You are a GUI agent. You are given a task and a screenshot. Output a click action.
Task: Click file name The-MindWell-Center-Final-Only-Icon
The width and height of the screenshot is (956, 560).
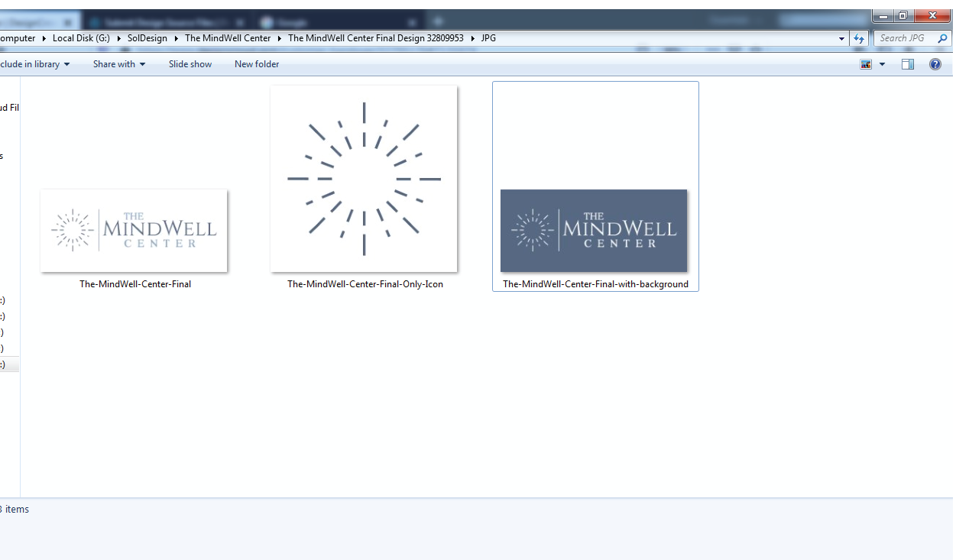[365, 284]
